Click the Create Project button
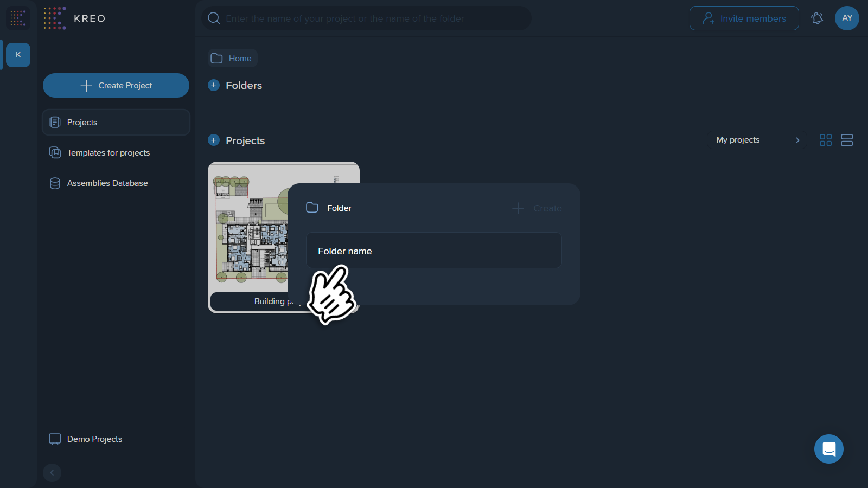The width and height of the screenshot is (868, 488). (116, 86)
